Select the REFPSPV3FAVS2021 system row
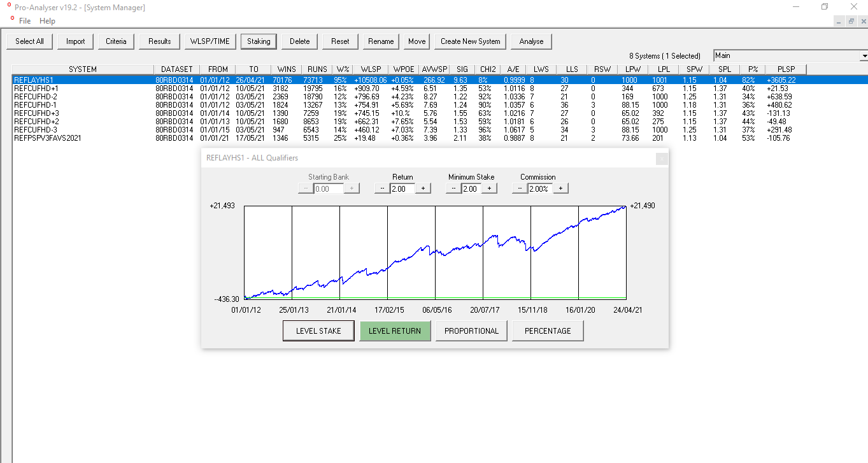This screenshot has width=868, height=463. point(48,138)
